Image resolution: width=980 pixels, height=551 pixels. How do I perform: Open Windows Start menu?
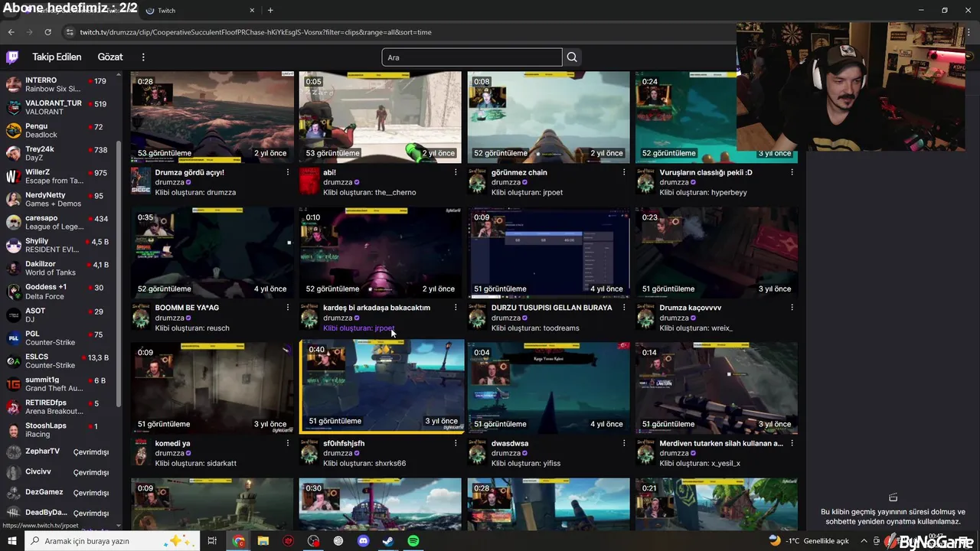coord(11,541)
